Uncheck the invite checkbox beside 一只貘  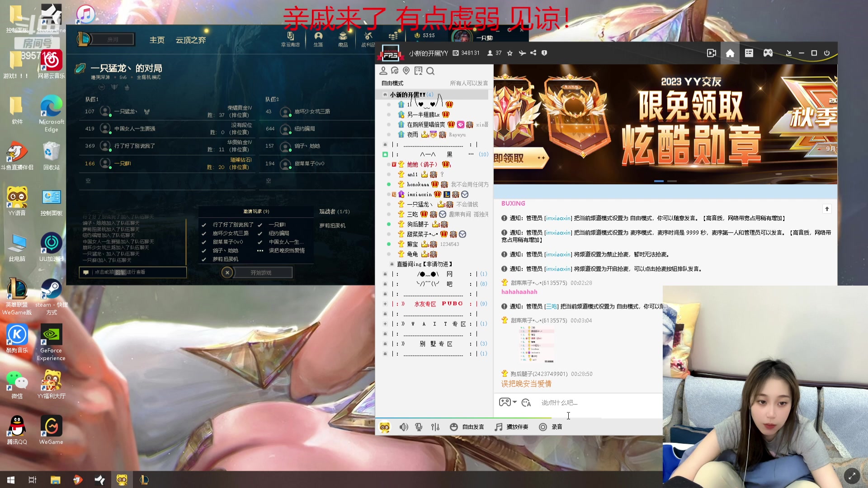click(261, 225)
